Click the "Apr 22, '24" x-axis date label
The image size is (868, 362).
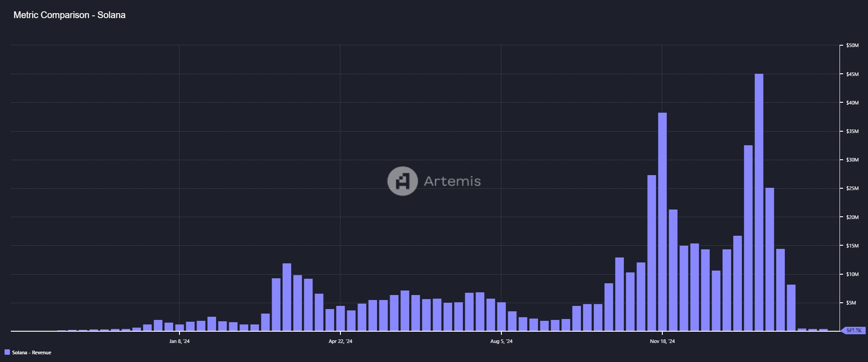[340, 341]
